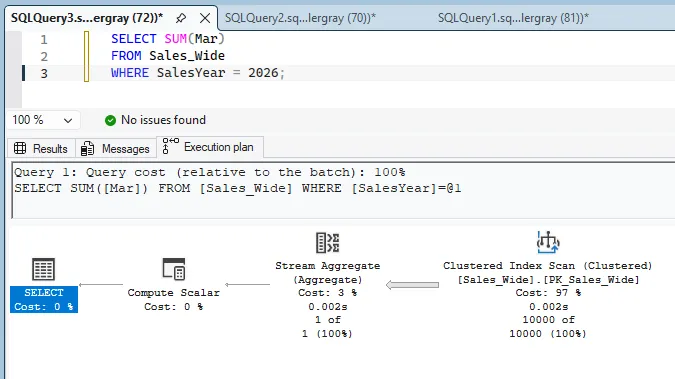Click Sales_Wide table name in editor
675x379 pixels.
(187, 56)
